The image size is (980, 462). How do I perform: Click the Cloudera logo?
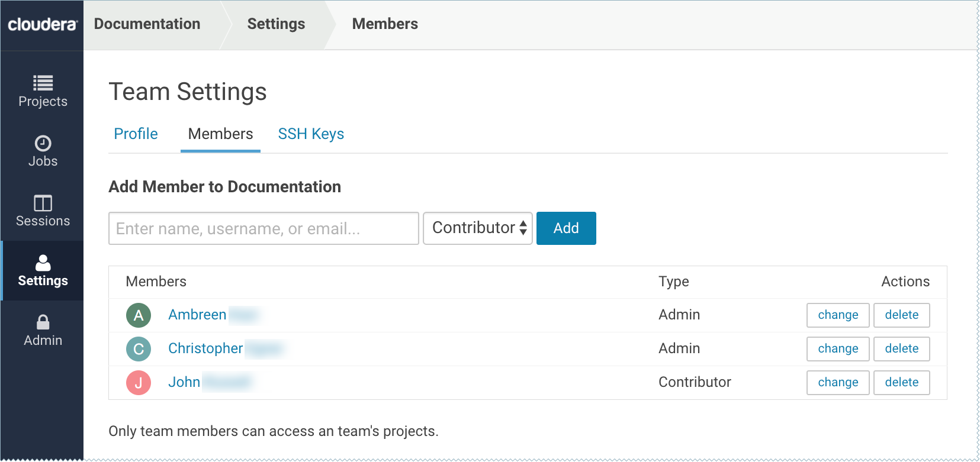(x=42, y=24)
